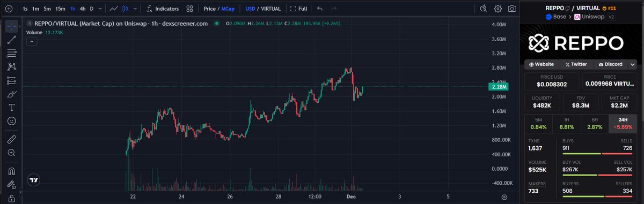The image size is (644, 204).
Task: Expand the time interval dropdown arrow
Action: pyautogui.click(x=100, y=9)
